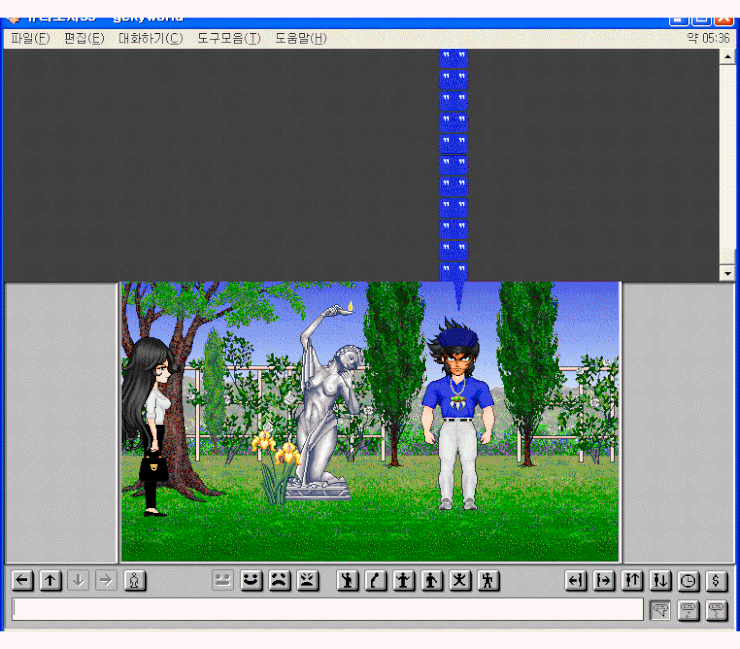The width and height of the screenshot is (740, 649).
Task: Open the 파일(F) menu
Action: point(29,38)
